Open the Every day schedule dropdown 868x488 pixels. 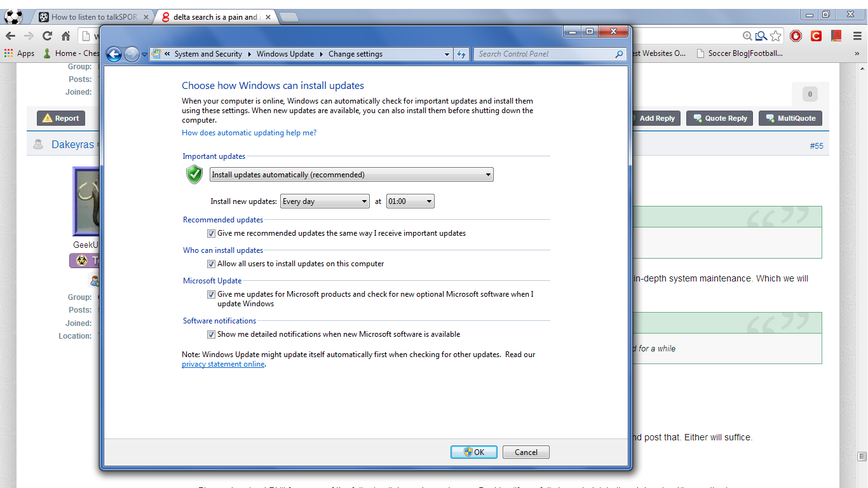pyautogui.click(x=325, y=201)
